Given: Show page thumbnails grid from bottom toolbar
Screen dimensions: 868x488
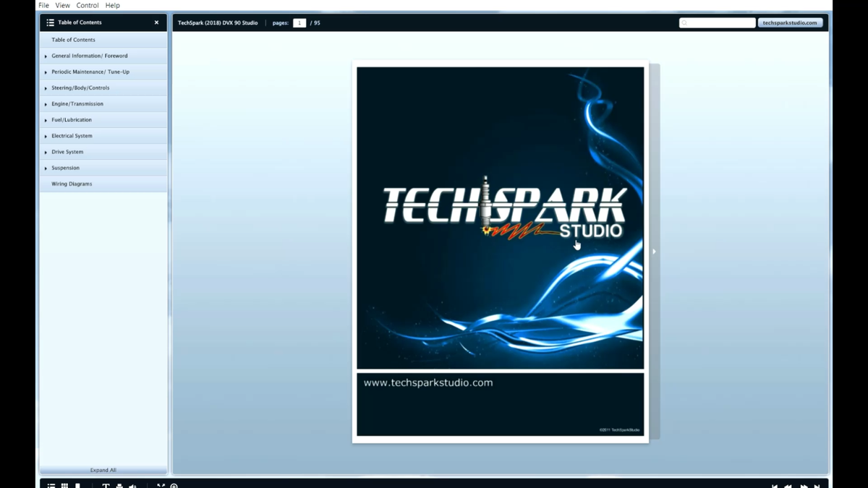Looking at the screenshot, I should click(64, 485).
